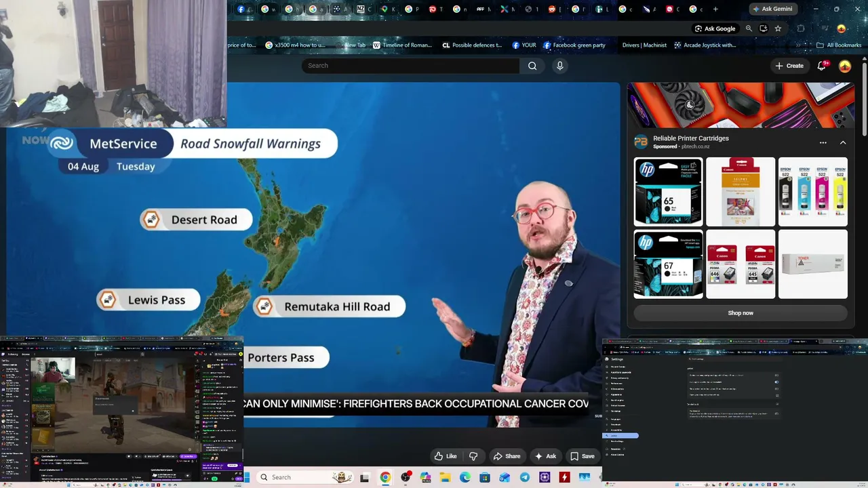The image size is (868, 488).
Task: Open the Chrome profile avatar in the toolbar
Action: click(x=842, y=28)
